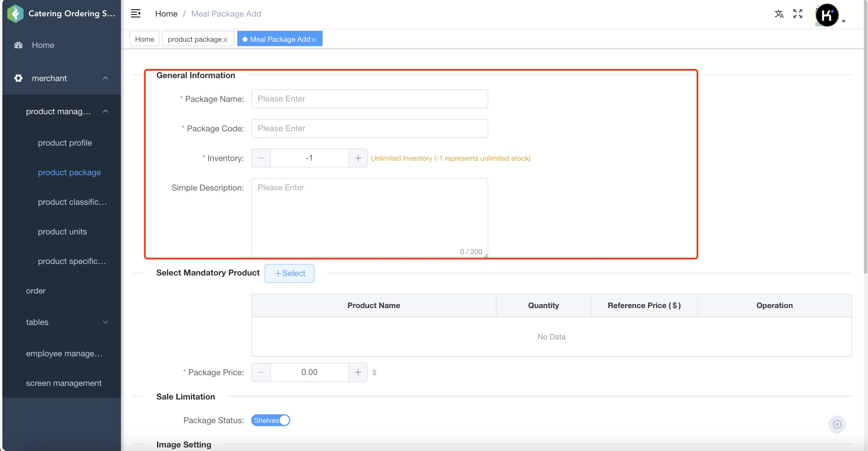The width and height of the screenshot is (868, 451).
Task: Open product specification menu item
Action: pyautogui.click(x=72, y=261)
